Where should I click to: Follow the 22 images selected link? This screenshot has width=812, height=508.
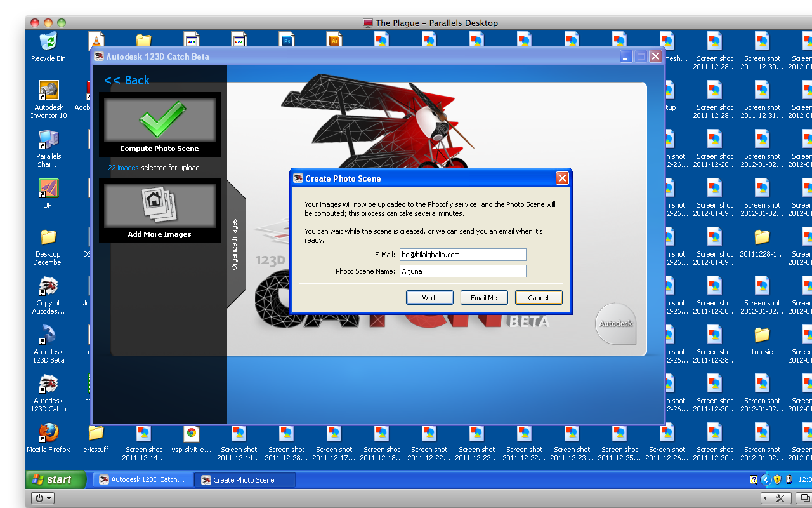[x=123, y=168]
